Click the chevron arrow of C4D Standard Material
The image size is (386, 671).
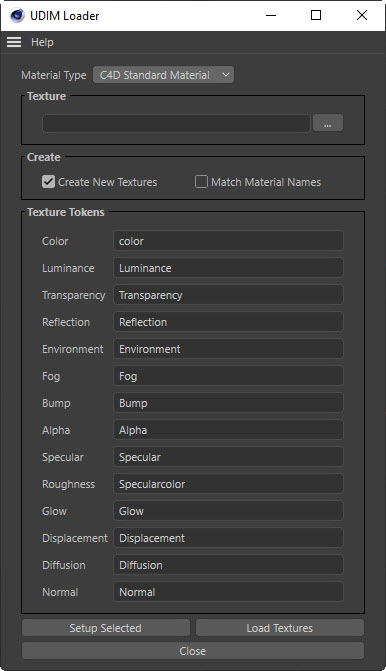[x=226, y=75]
